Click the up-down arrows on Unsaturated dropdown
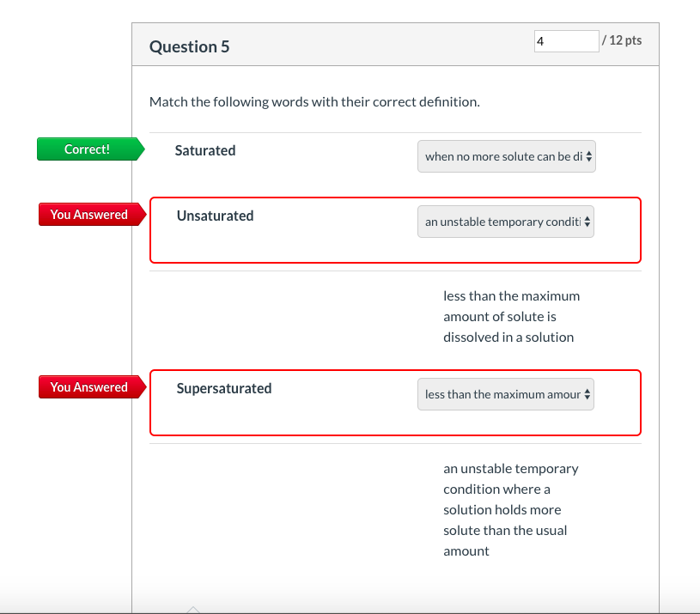This screenshot has height=614, width=700. coord(587,222)
